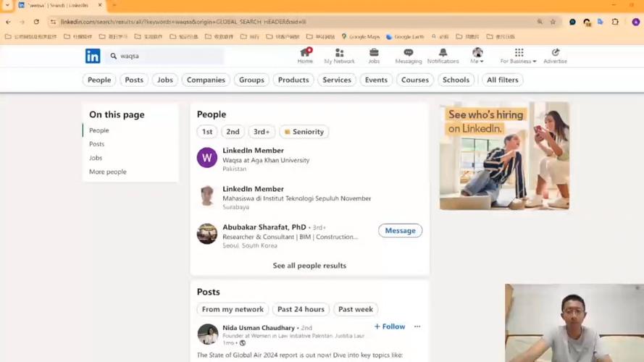Click Nida Usman Chaudhary's avatar
Image resolution: width=644 pixels, height=362 pixels.
coord(207,334)
